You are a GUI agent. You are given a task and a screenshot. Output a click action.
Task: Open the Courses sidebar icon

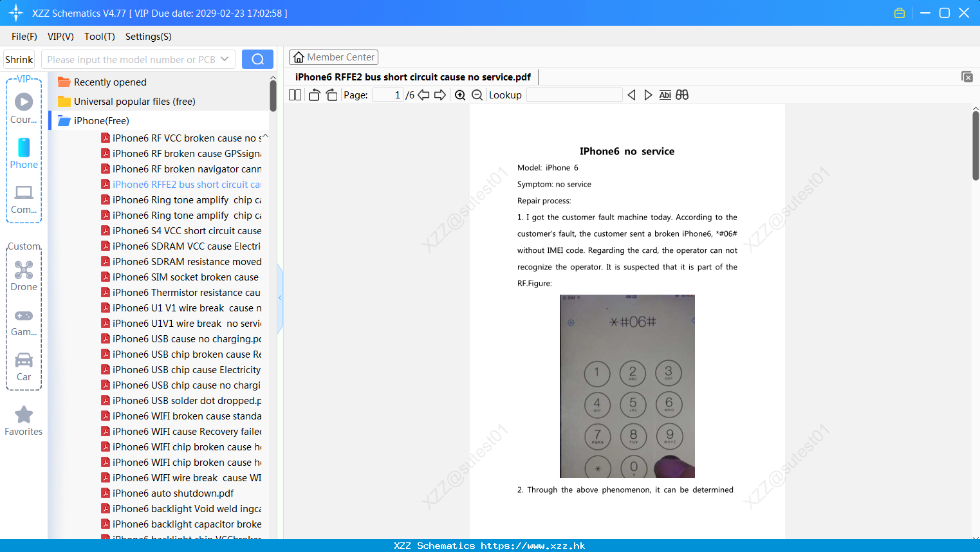tap(24, 109)
